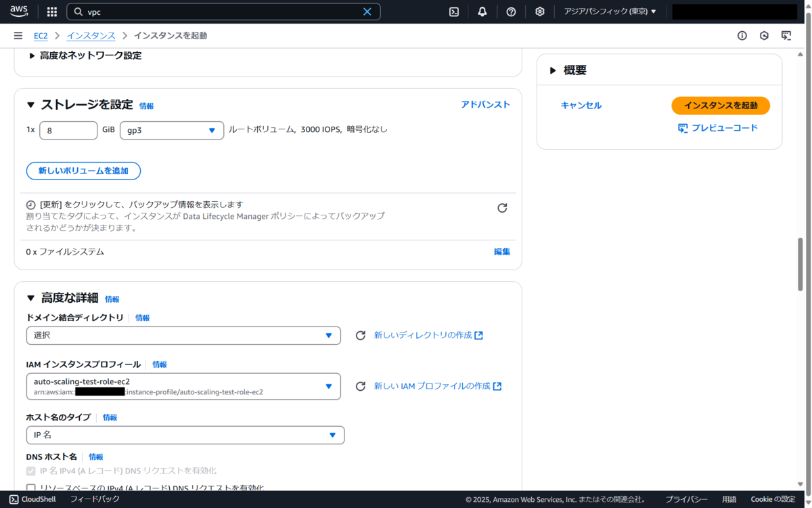Launch CloudShell from the top bar icon

(x=455, y=12)
